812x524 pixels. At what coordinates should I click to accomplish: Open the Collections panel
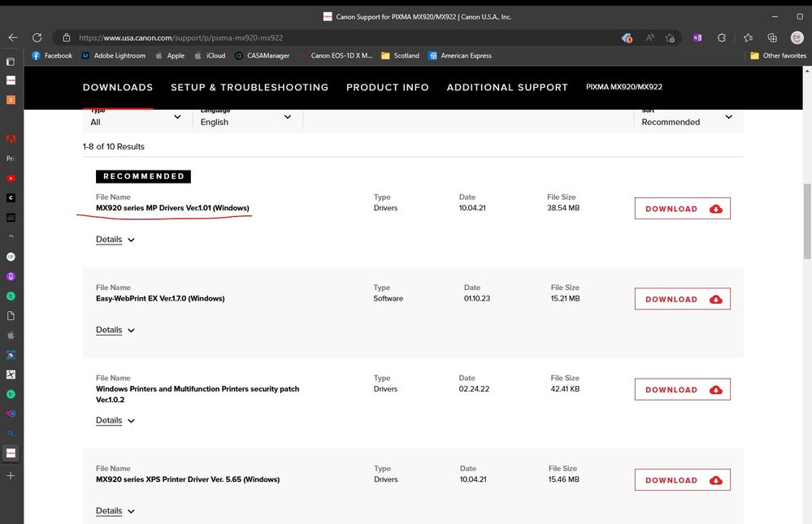coord(771,37)
